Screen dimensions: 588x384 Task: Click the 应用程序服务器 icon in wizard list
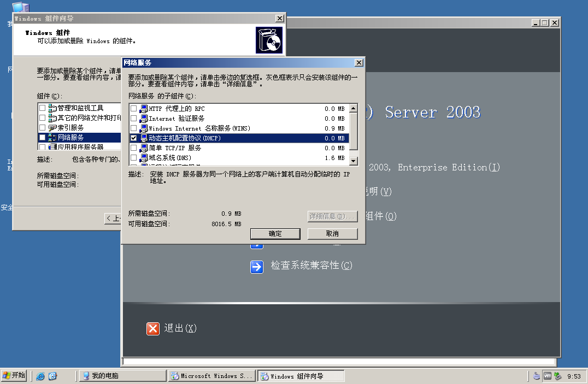click(x=52, y=146)
